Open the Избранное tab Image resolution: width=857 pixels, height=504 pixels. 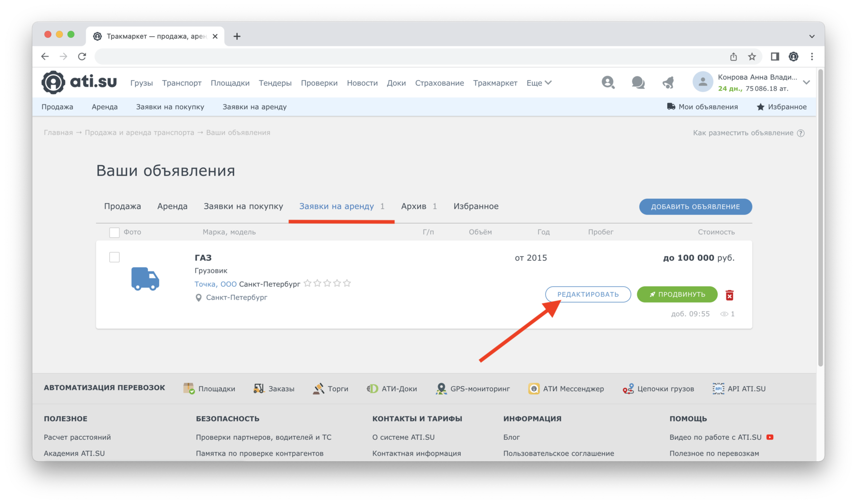click(476, 206)
